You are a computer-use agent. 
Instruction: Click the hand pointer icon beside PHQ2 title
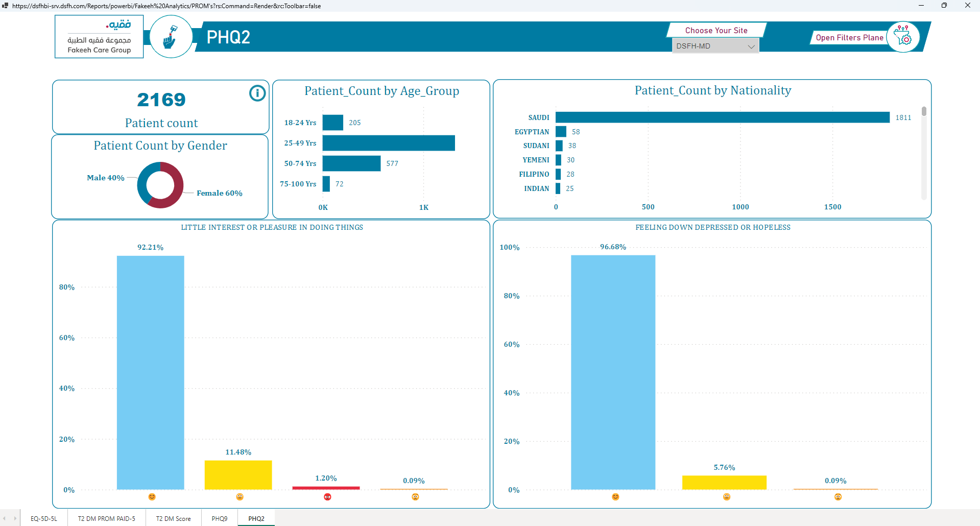(x=171, y=37)
